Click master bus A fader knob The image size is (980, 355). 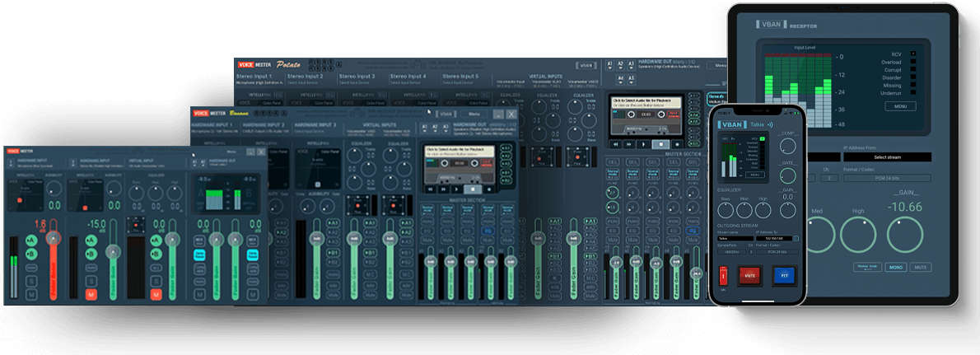pyautogui.click(x=217, y=240)
